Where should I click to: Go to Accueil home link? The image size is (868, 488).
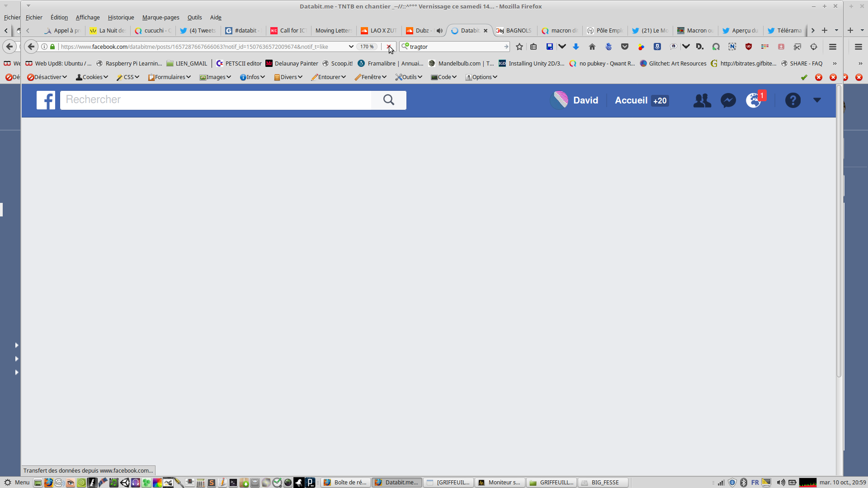[631, 100]
